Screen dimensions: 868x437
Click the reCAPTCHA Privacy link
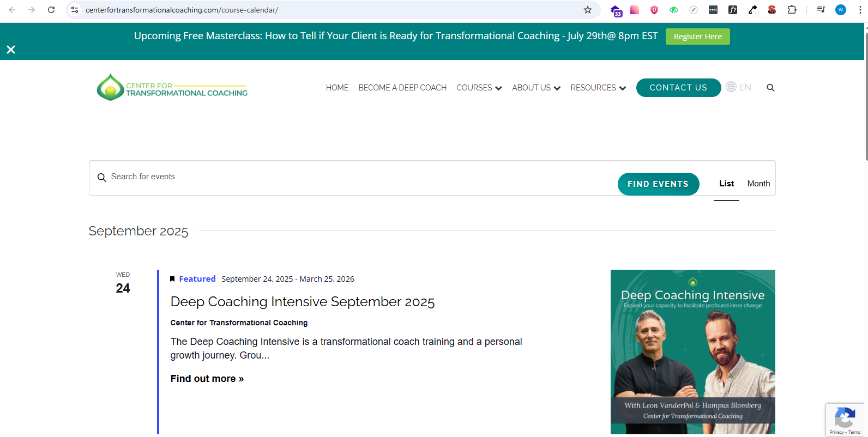pos(836,432)
